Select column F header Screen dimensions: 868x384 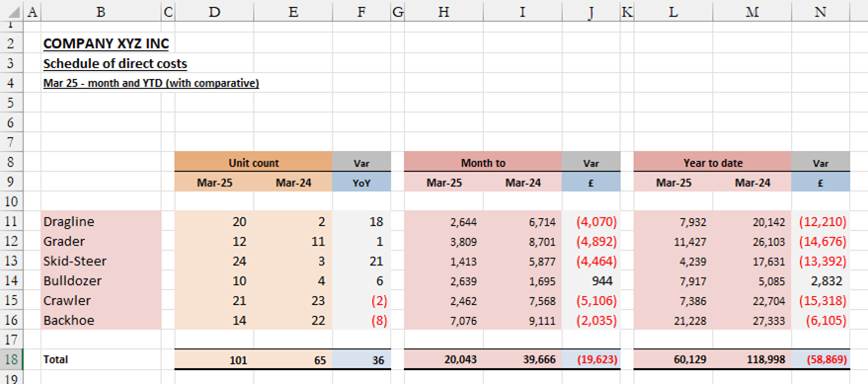(361, 13)
